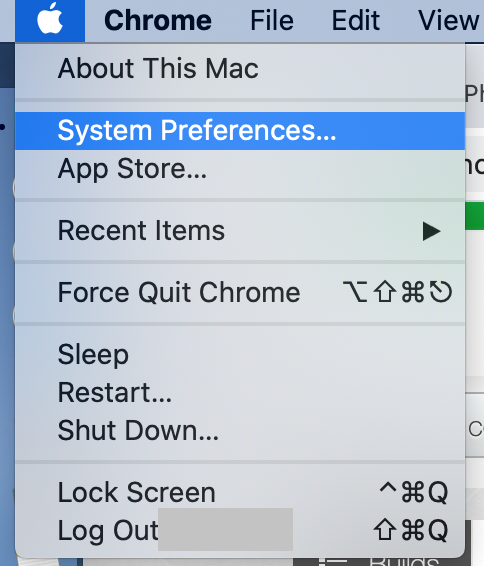The image size is (484, 566).
Task: Click the green bar behind the menu
Action: click(475, 216)
